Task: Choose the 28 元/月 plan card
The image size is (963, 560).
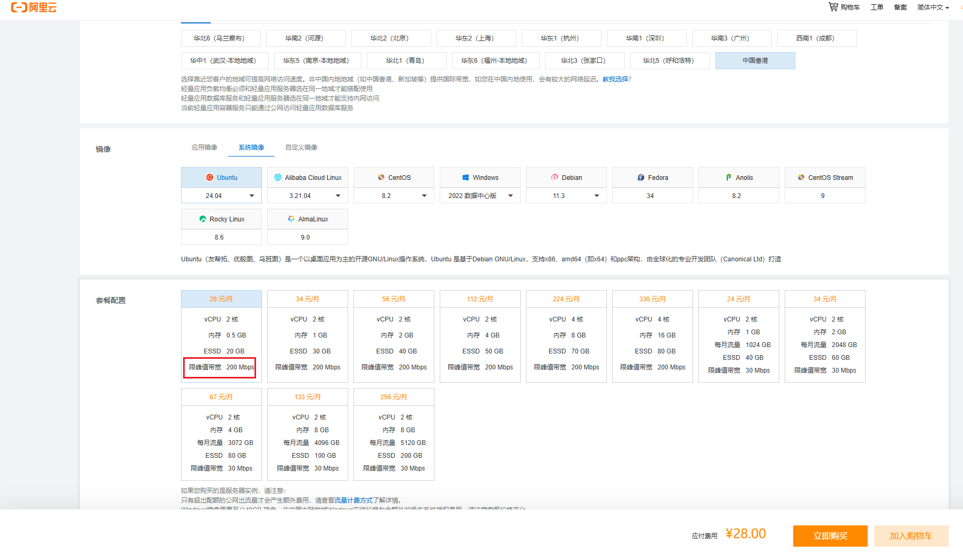Action: coord(221,336)
